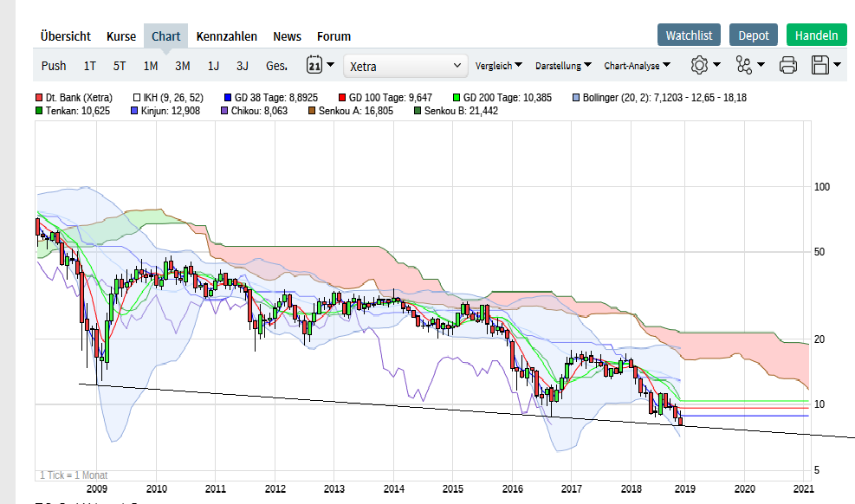Image resolution: width=855 pixels, height=504 pixels.
Task: Select the 3M timeframe
Action: pyautogui.click(x=182, y=65)
